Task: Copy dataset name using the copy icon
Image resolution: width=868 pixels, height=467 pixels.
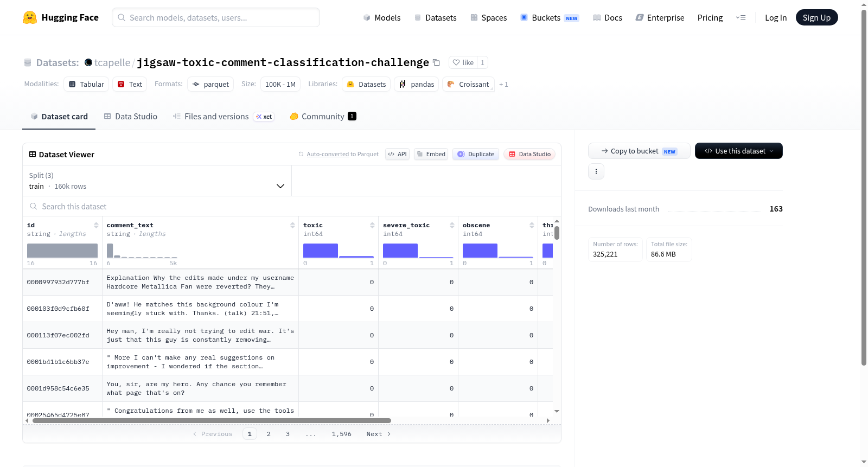Action: (436, 62)
